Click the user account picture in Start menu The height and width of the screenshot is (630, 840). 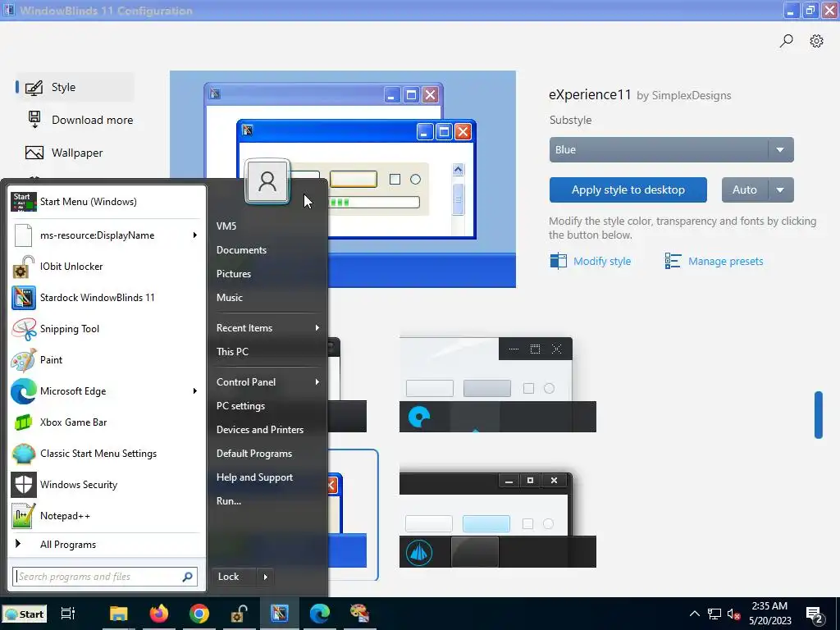[x=267, y=181]
